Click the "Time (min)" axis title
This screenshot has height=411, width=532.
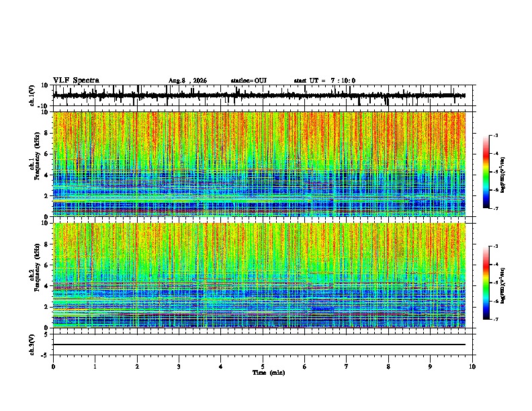point(269,373)
